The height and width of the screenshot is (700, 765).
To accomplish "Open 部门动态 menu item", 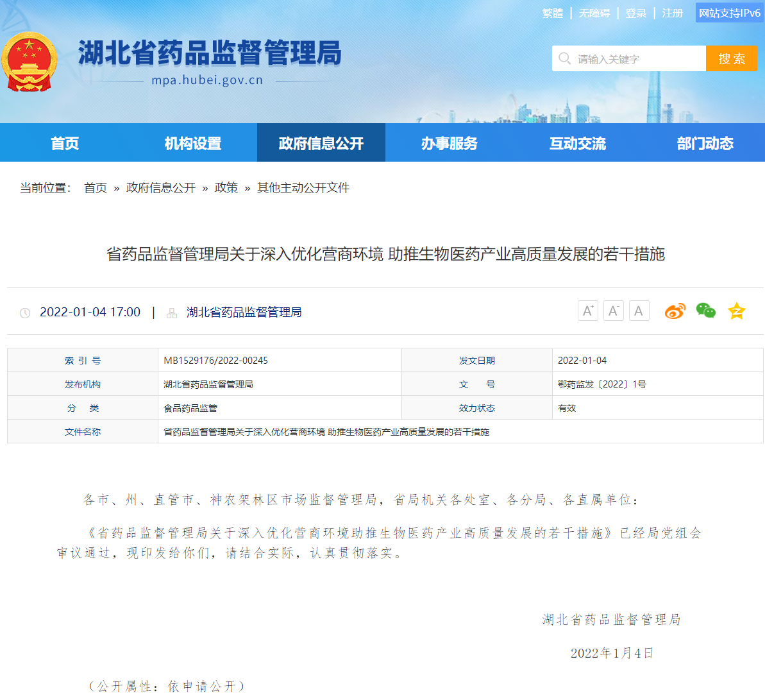I will point(705,143).
